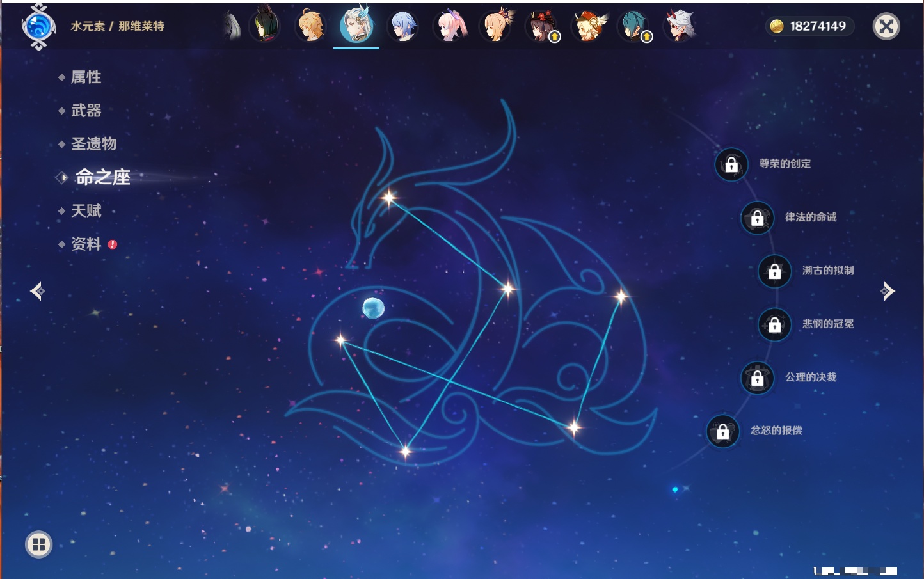Click the Mora balance 18274149

pyautogui.click(x=818, y=26)
